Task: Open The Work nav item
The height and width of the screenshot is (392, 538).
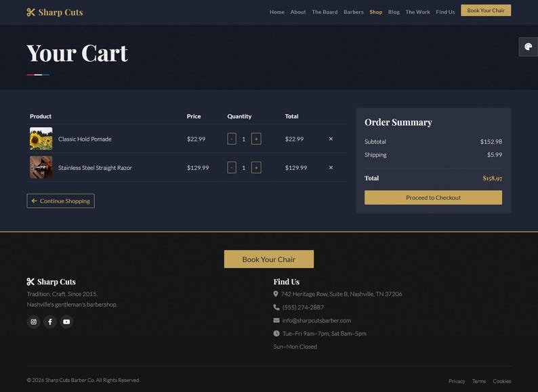Action: click(417, 12)
